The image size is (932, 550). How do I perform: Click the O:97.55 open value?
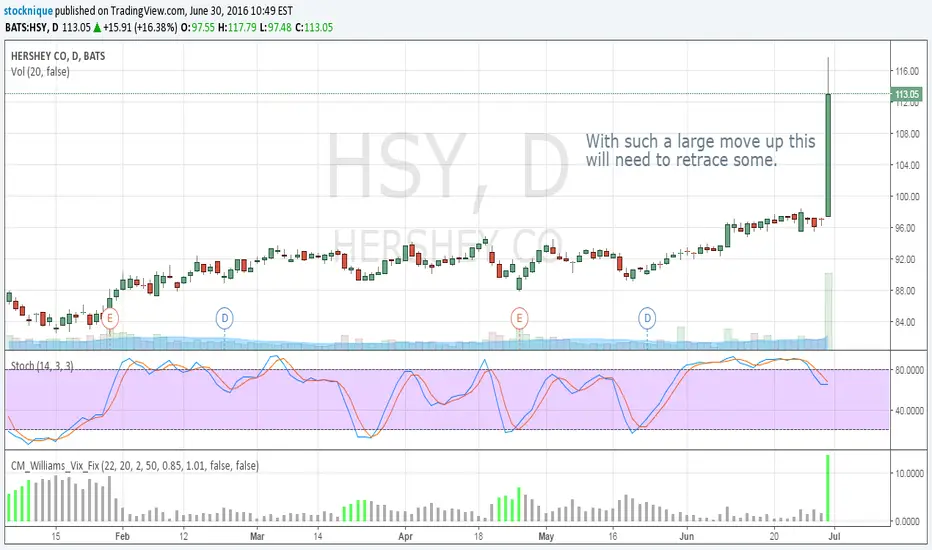coord(198,27)
